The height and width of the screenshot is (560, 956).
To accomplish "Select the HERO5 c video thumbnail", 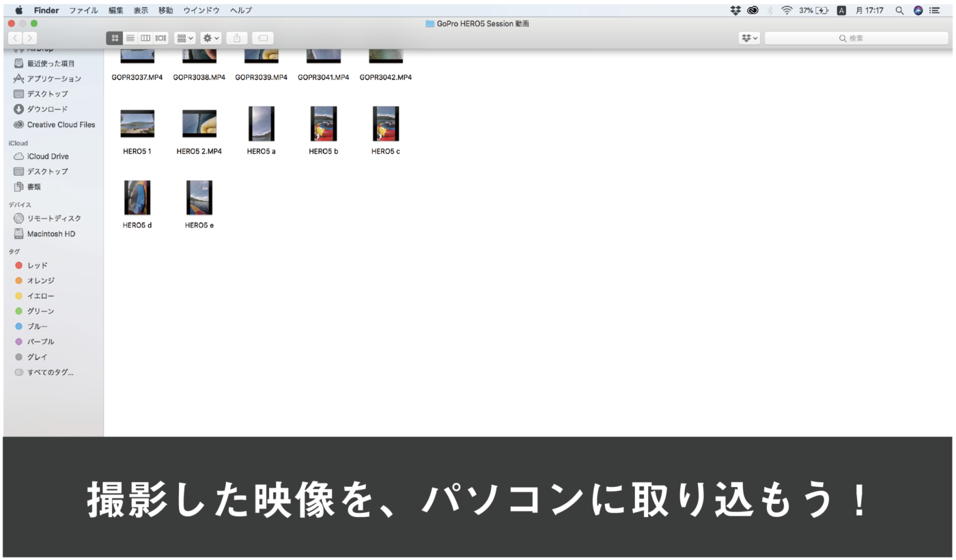I will click(386, 124).
